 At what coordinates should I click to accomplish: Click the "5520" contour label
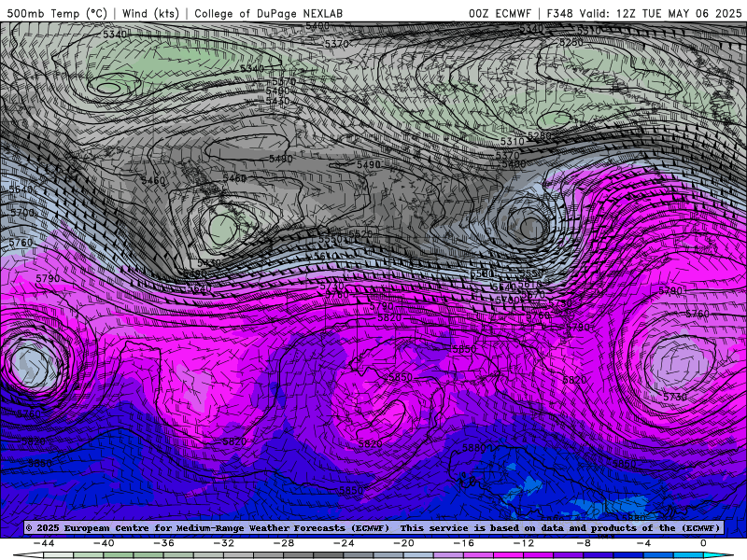(x=360, y=234)
